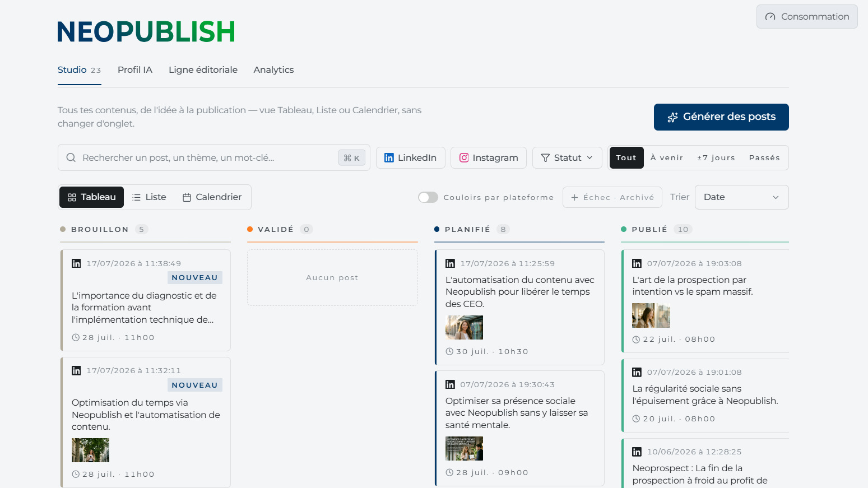Click the gauge icon in Consommation button

coord(770,17)
